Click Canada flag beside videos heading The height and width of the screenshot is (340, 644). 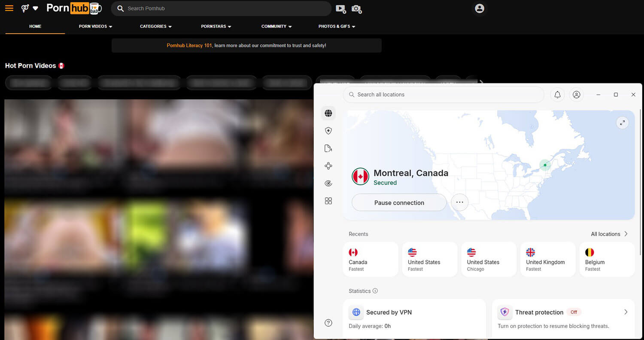click(x=61, y=66)
